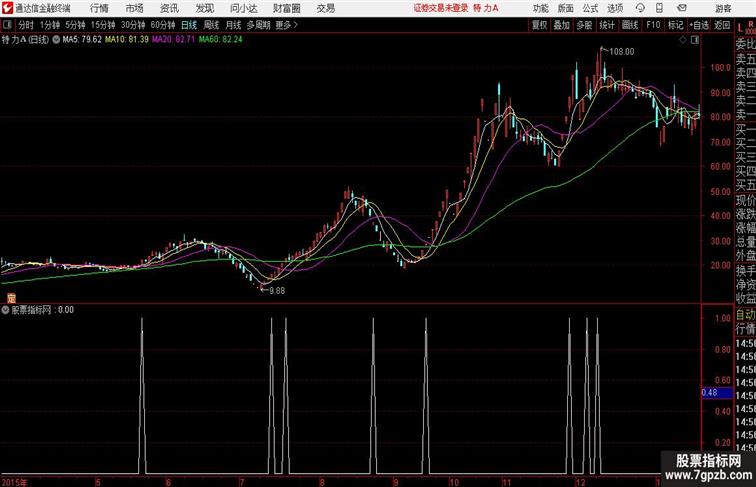Open the 市场 menu
The image size is (756, 487).
click(134, 8)
